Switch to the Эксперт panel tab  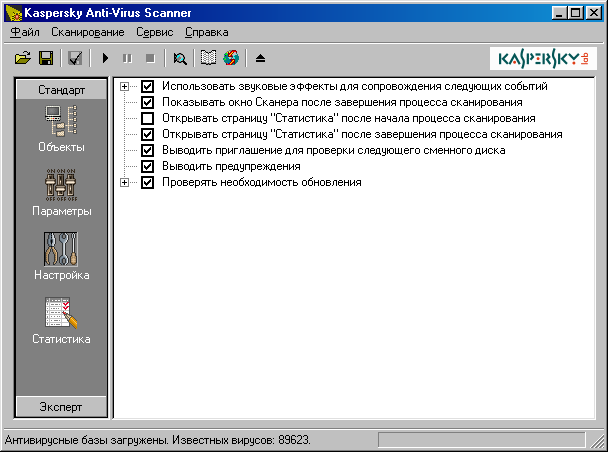coord(61,407)
